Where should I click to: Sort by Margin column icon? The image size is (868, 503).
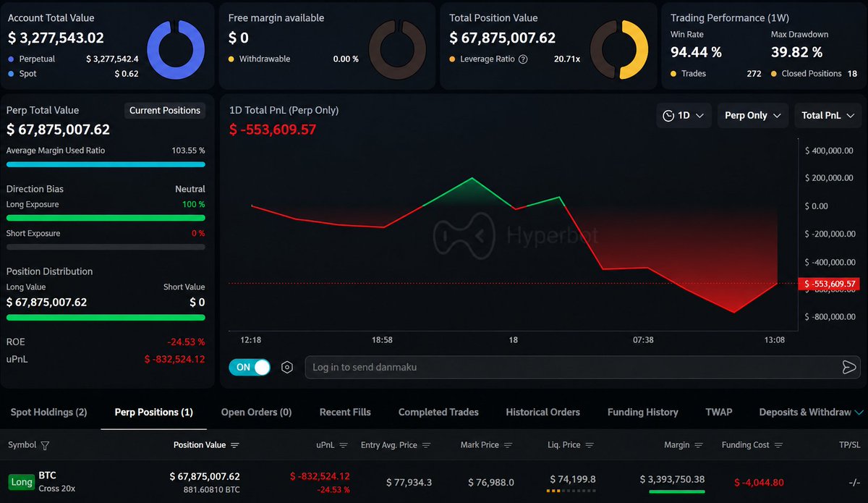pos(699,445)
